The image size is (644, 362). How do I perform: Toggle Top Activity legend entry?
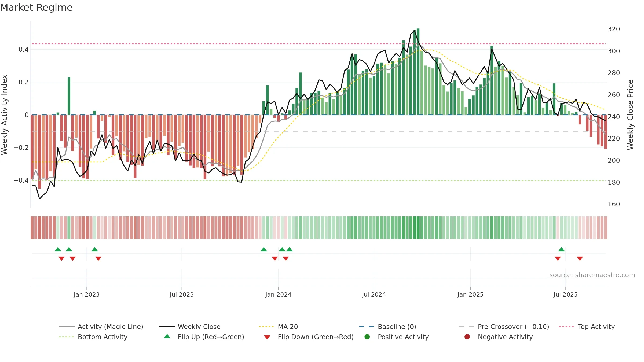(587, 327)
